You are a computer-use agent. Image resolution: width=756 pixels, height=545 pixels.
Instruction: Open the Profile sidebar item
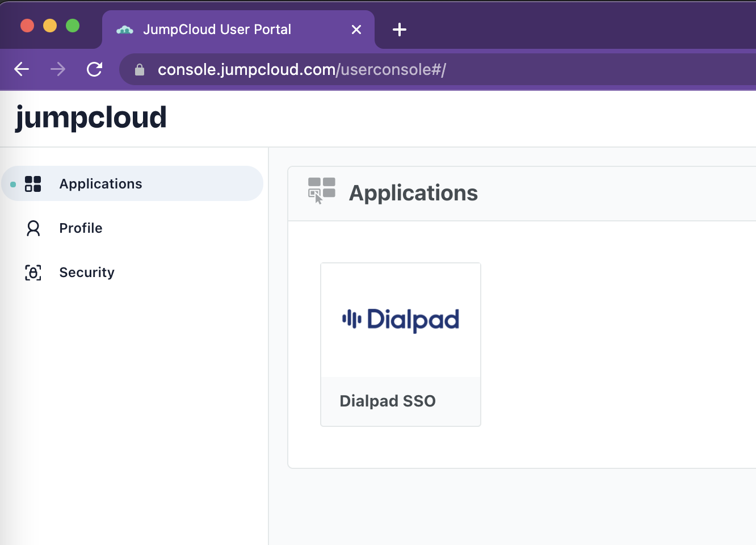tap(132, 228)
